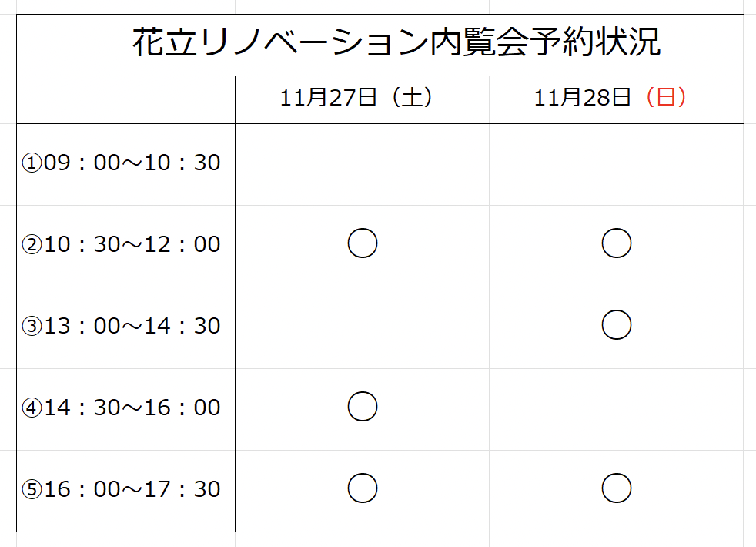Select the ⑤16：00～17：30 time slot label

click(x=122, y=489)
